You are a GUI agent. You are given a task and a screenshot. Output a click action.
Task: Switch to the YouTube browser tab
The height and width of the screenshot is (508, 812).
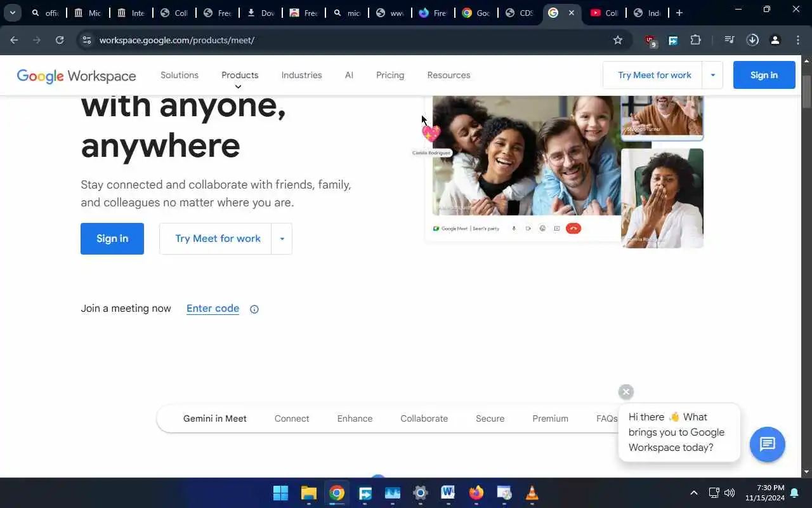604,13
